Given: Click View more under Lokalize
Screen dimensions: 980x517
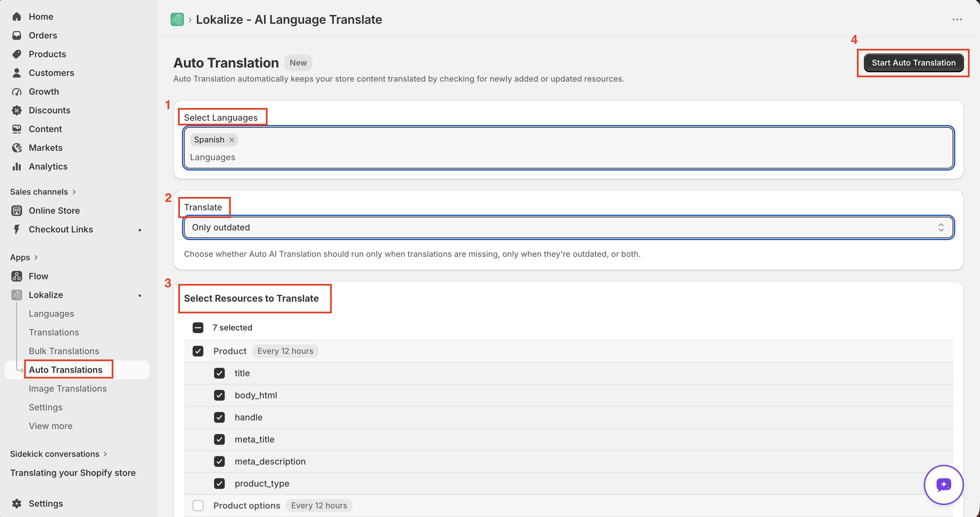Looking at the screenshot, I should click(51, 426).
